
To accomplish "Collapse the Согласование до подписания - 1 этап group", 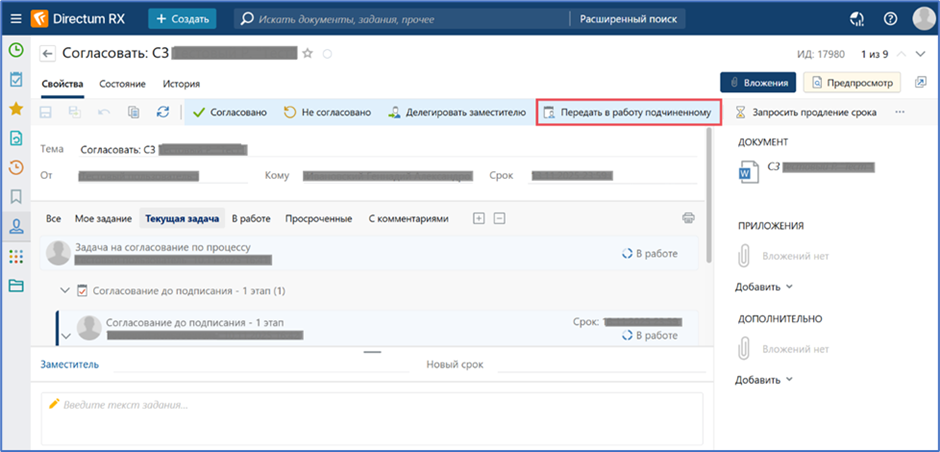I will click(x=65, y=291).
